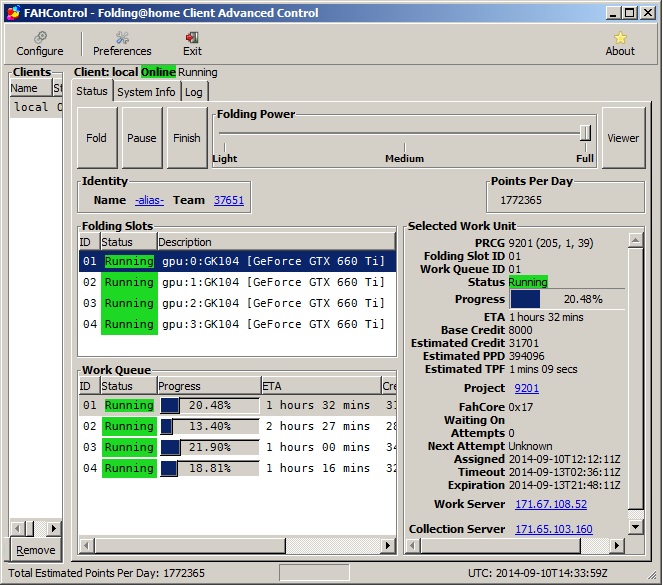Click Status column header in Folding Slots
This screenshot has height=585, width=663.
[129, 242]
